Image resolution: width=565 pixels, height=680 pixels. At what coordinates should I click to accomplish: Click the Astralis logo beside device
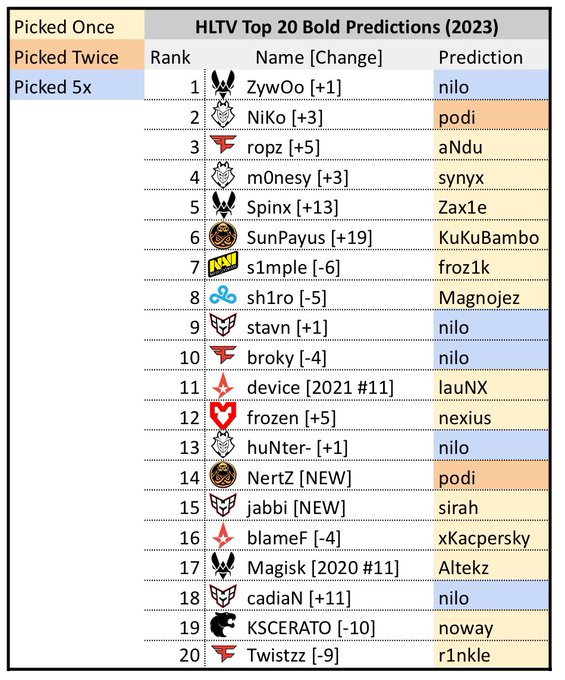click(223, 385)
